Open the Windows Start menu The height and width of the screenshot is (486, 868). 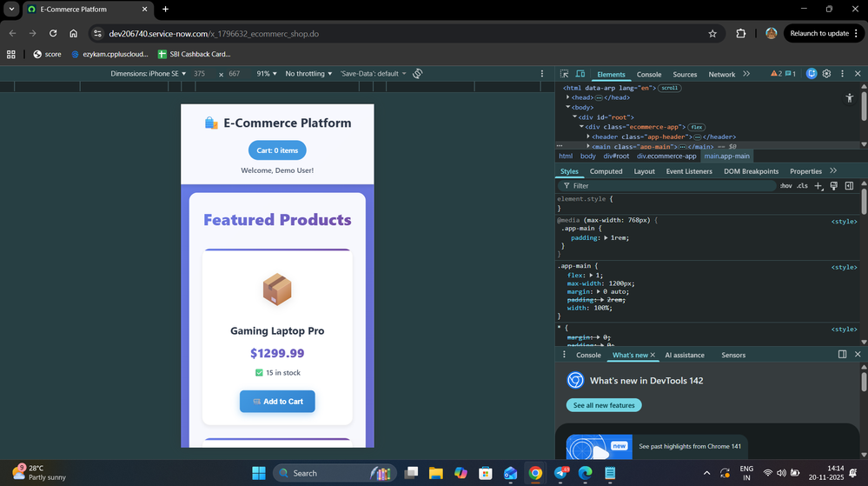point(259,473)
